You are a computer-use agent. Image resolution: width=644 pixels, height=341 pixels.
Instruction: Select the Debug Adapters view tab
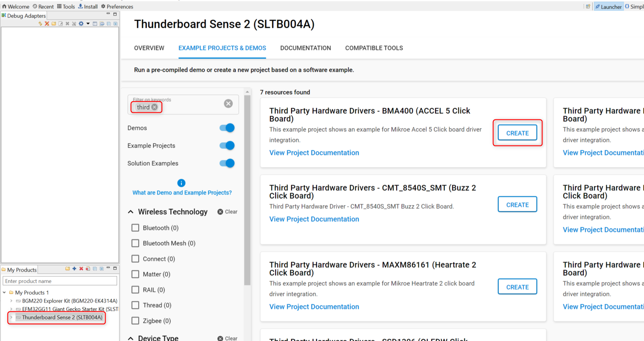pyautogui.click(x=23, y=16)
